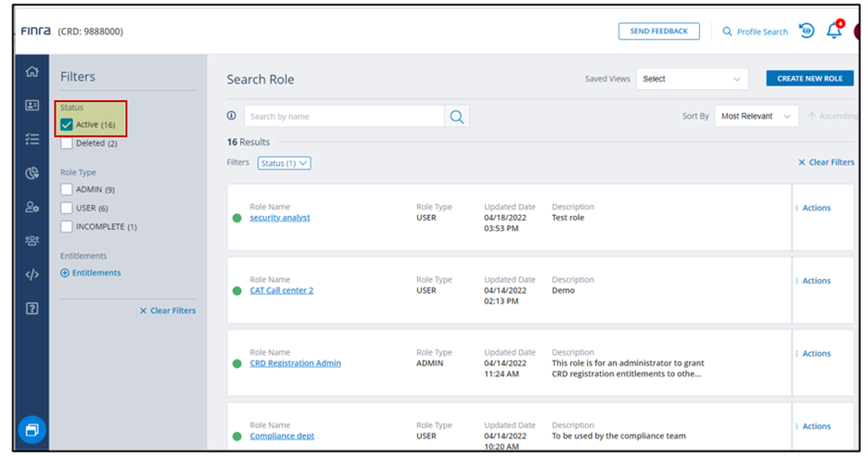
Task: Open the code brackets sidebar icon
Action: (x=32, y=274)
